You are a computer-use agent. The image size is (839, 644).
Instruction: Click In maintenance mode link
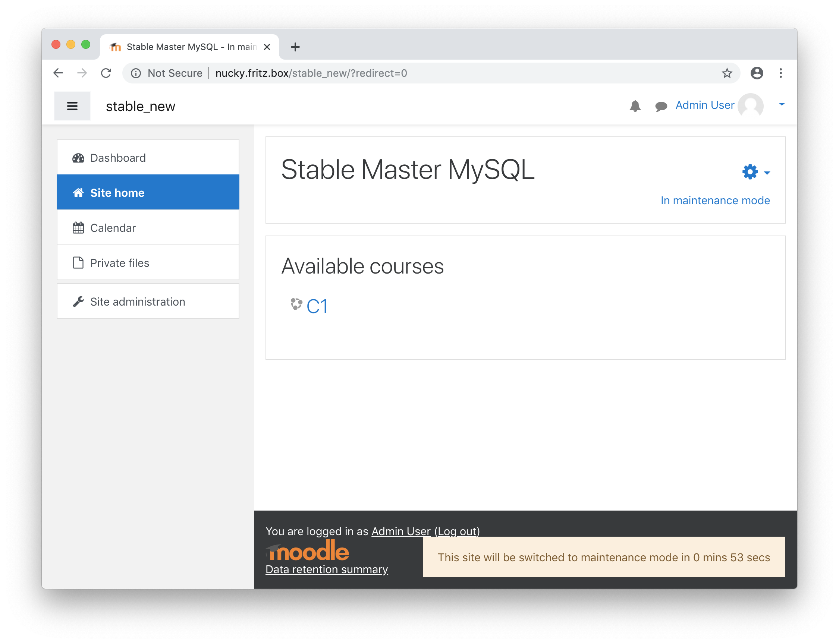click(715, 201)
